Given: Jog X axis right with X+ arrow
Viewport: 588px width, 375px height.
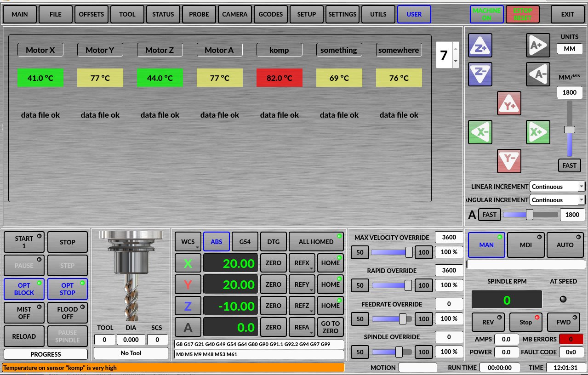Looking at the screenshot, I should (538, 132).
